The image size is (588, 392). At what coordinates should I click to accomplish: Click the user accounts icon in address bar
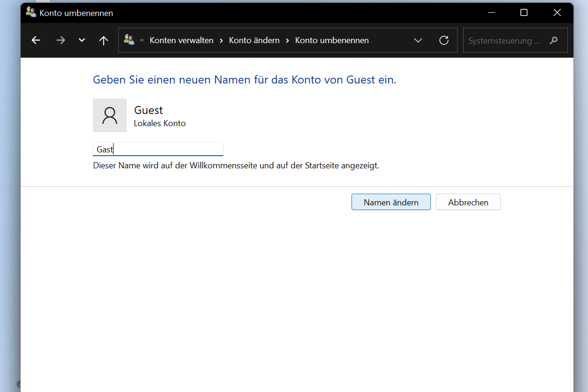129,40
